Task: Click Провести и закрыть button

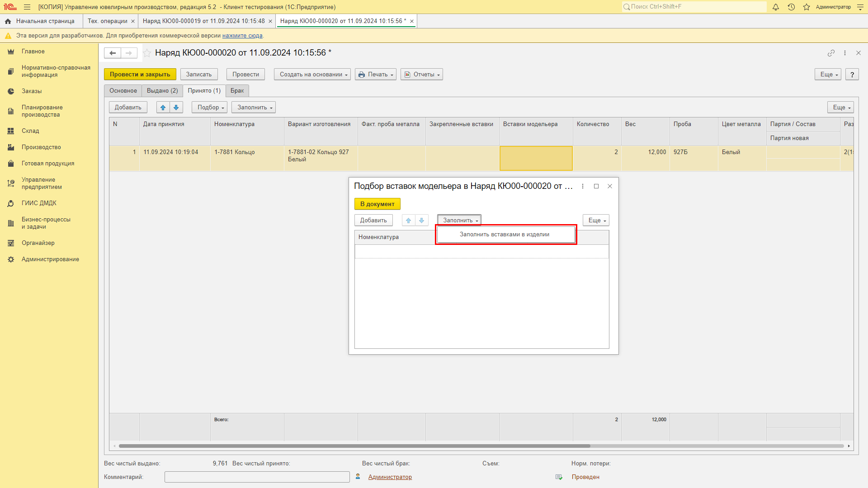Action: point(140,75)
